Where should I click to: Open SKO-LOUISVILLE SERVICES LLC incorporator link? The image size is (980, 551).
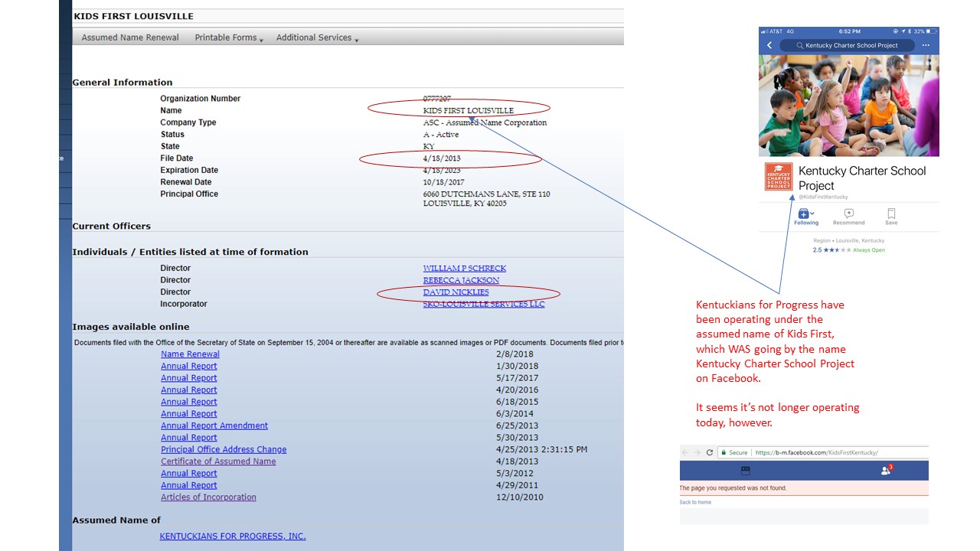[x=484, y=304]
